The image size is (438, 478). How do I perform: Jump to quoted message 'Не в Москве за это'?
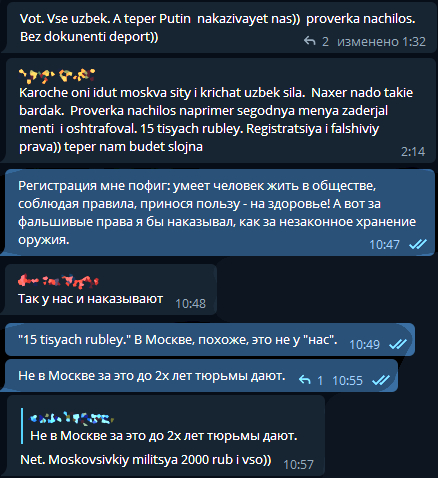point(163,436)
